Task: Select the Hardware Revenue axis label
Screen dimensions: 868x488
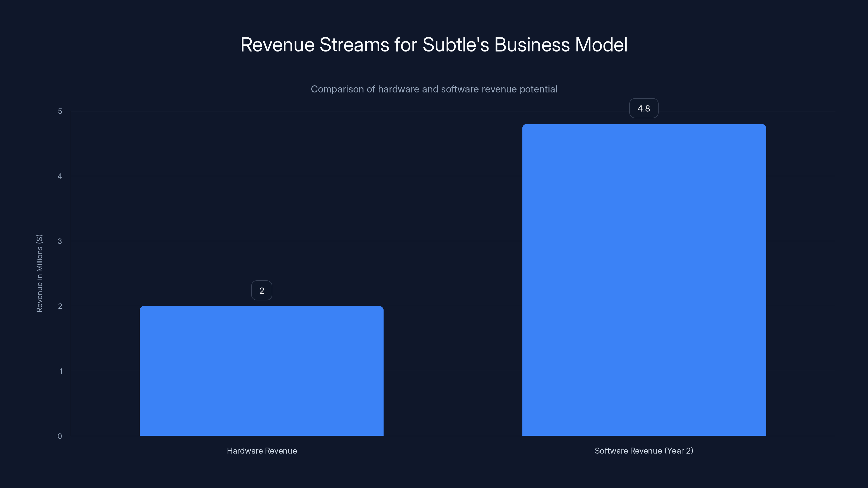Action: pos(262,451)
